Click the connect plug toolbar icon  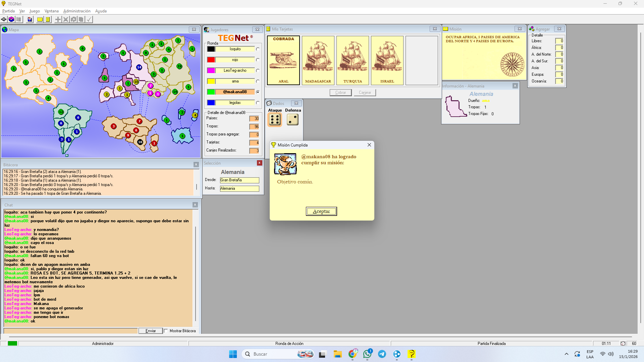4,19
